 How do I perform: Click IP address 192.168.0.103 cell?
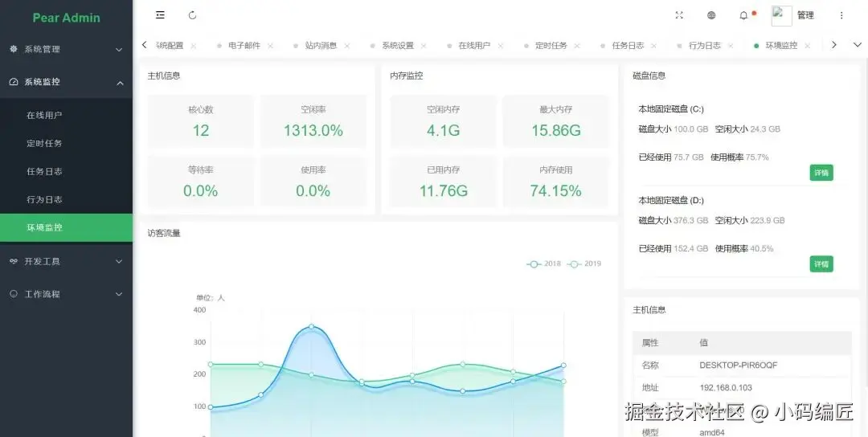[726, 388]
